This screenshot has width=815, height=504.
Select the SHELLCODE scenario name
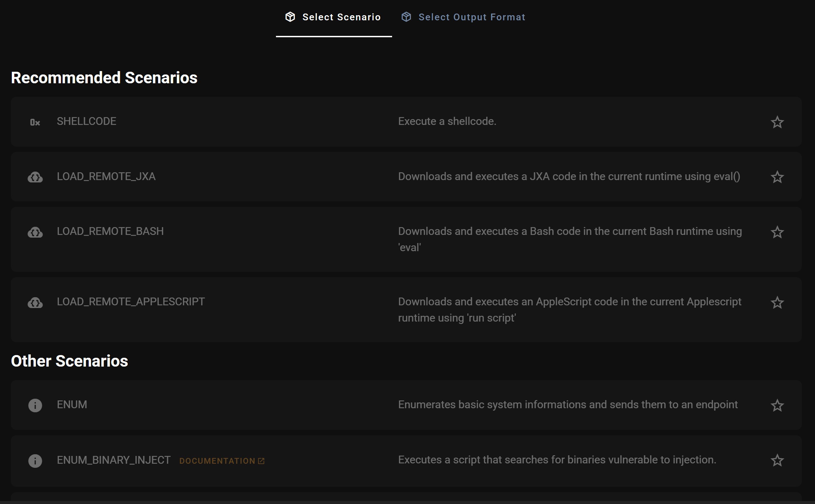point(86,121)
